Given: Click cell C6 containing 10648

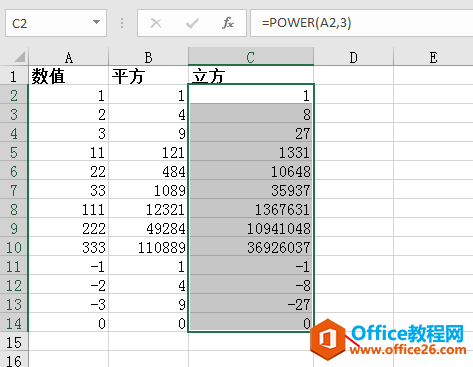Looking at the screenshot, I should pyautogui.click(x=251, y=170).
